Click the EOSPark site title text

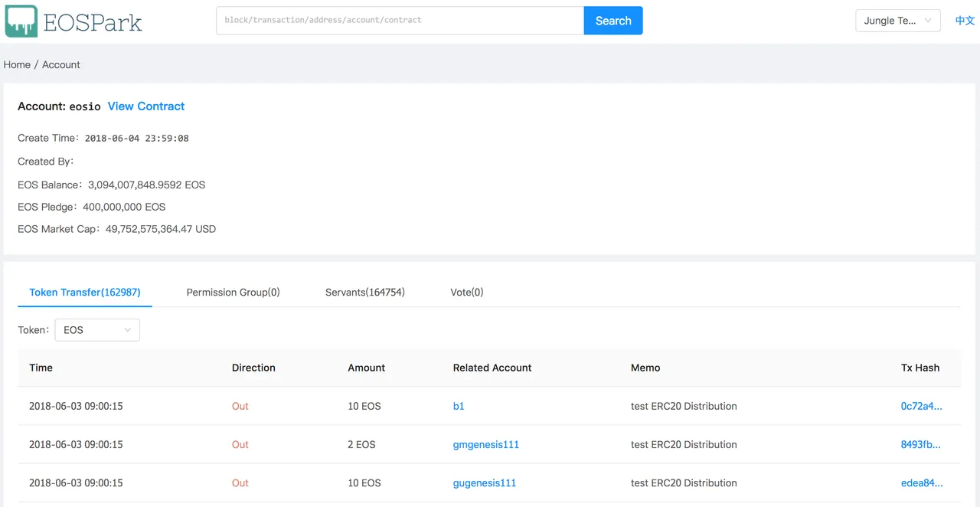pyautogui.click(x=93, y=21)
